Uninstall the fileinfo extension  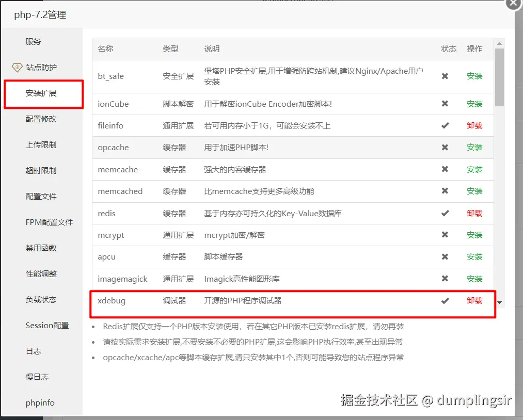pos(474,126)
